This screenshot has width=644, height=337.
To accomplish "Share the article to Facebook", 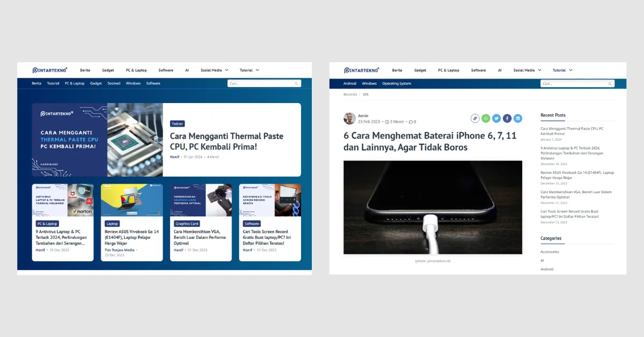I will coord(507,118).
